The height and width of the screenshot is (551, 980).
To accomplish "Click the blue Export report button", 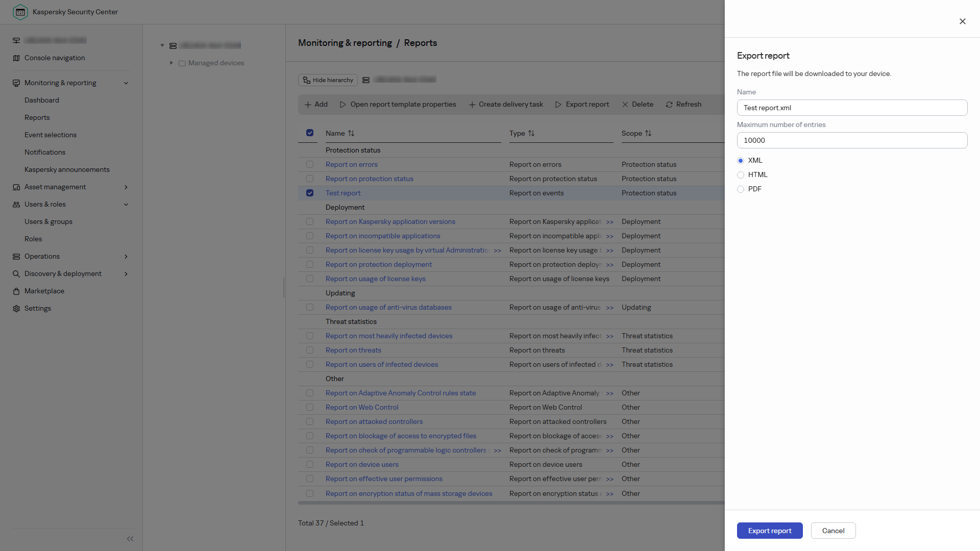I will click(770, 531).
